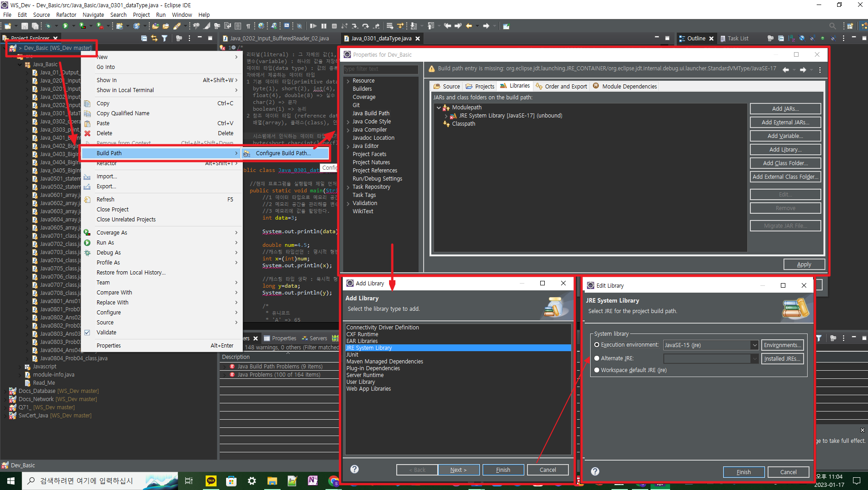The height and width of the screenshot is (490, 868).
Task: Click the Installed JREs... button
Action: [782, 359]
